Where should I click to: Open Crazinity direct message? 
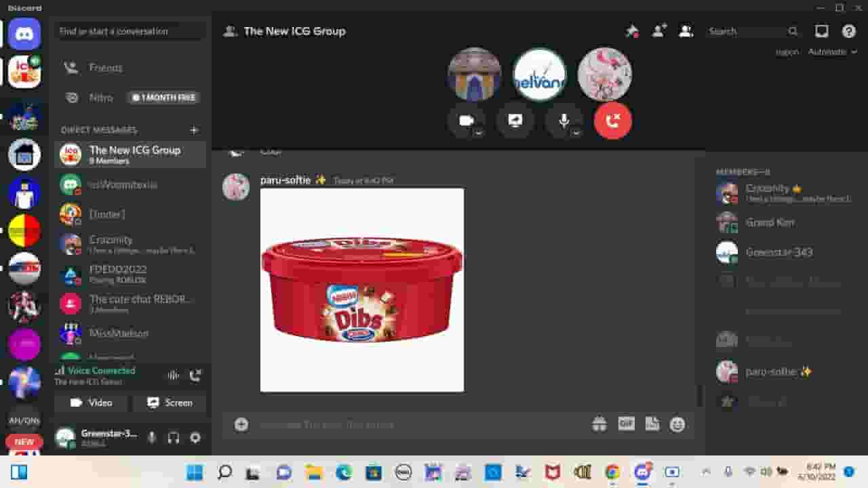pos(130,244)
